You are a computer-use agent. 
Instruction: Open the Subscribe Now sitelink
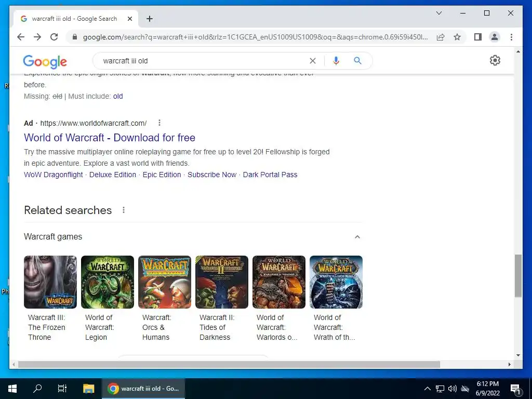212,175
